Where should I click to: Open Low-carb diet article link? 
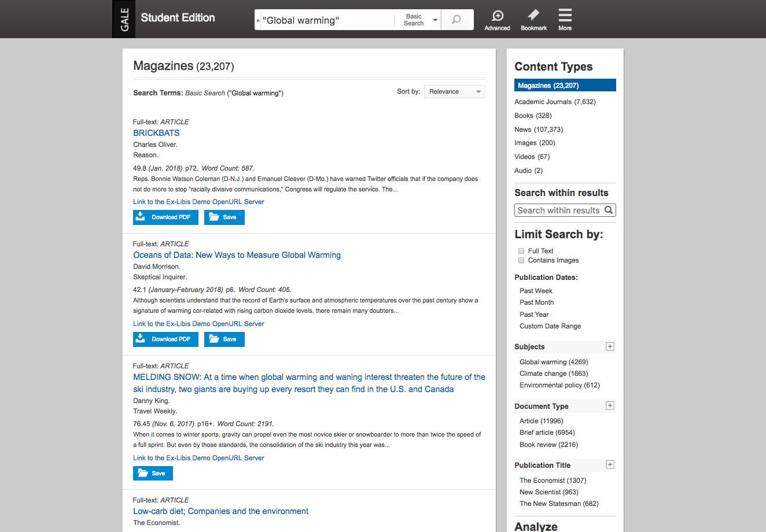tap(220, 511)
